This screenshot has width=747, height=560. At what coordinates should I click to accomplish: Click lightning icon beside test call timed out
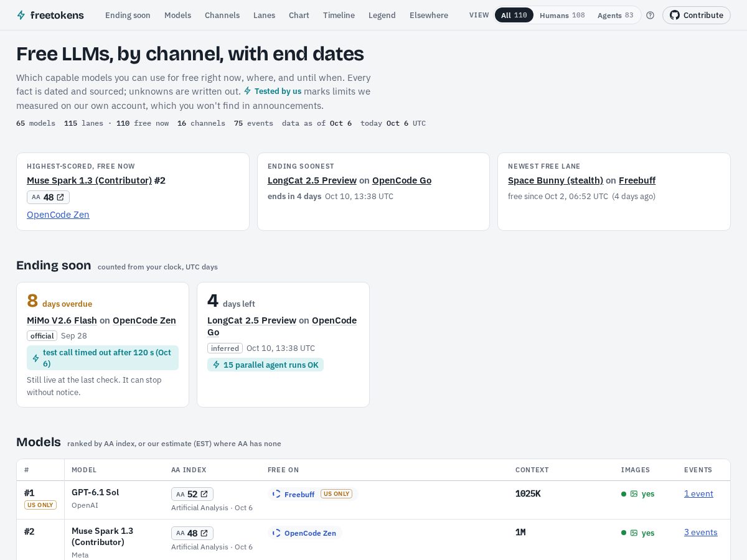(x=35, y=358)
